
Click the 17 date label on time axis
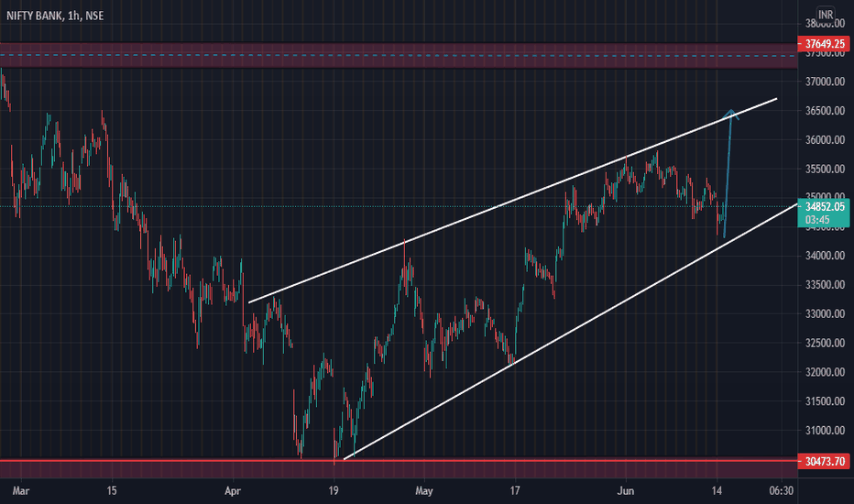click(515, 491)
